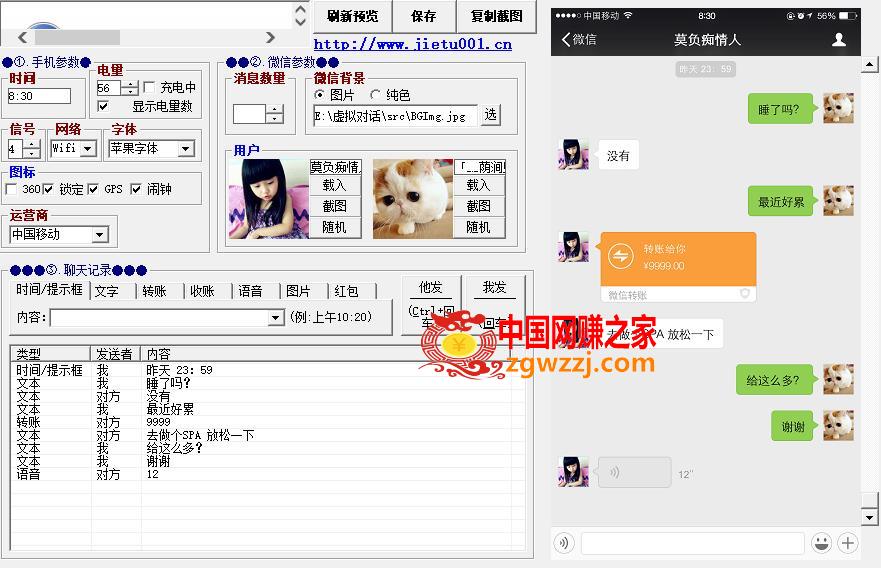Tap the transfer ¥9999.00 orange bubble
881x568 pixels.
(678, 266)
